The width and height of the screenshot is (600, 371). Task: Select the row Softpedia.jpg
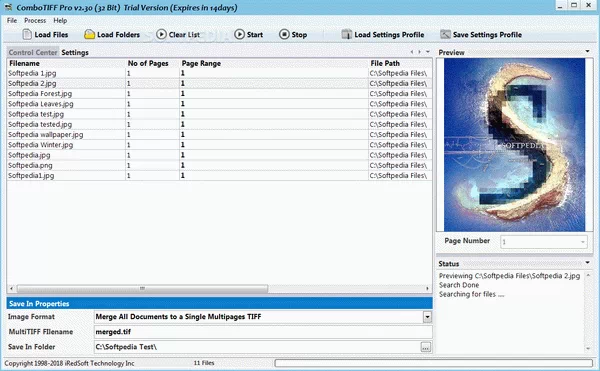(x=219, y=155)
